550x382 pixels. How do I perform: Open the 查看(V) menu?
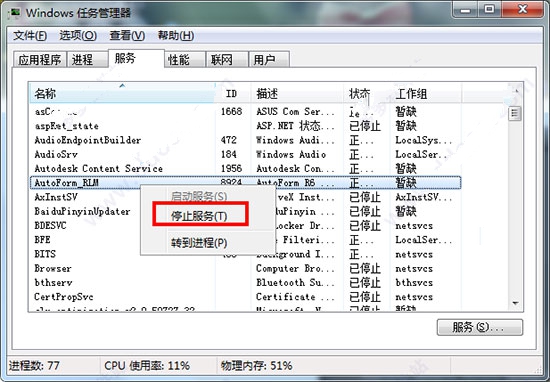(127, 35)
